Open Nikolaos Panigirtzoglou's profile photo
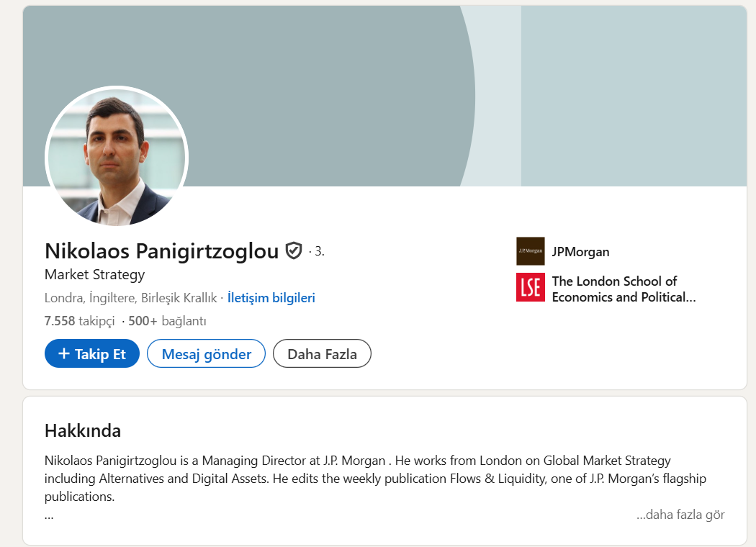 pos(117,157)
